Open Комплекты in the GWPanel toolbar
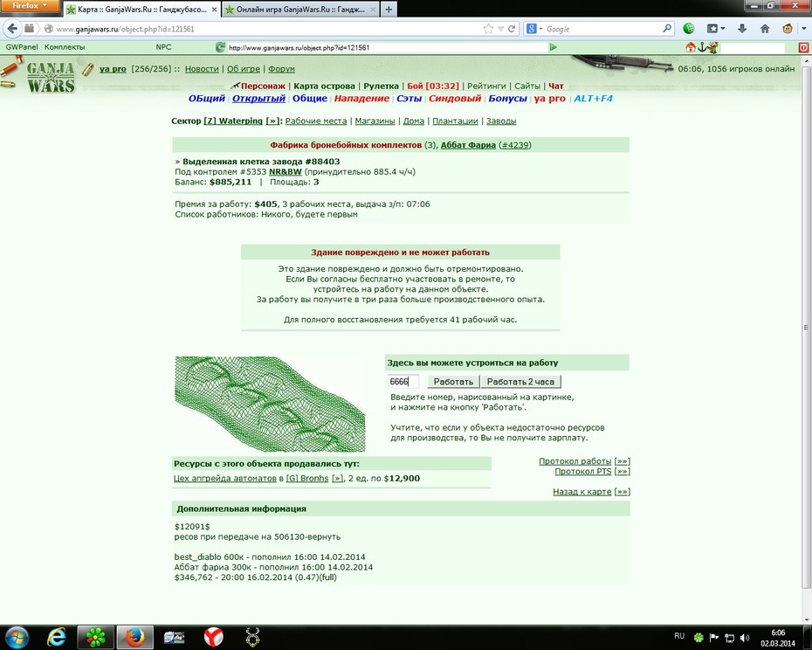 point(65,46)
